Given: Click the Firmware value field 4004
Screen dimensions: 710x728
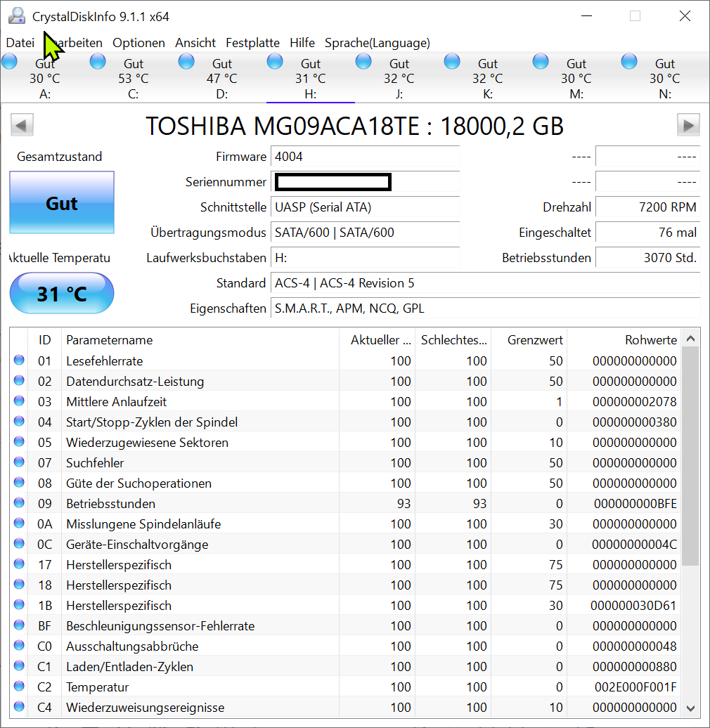Looking at the screenshot, I should [366, 157].
